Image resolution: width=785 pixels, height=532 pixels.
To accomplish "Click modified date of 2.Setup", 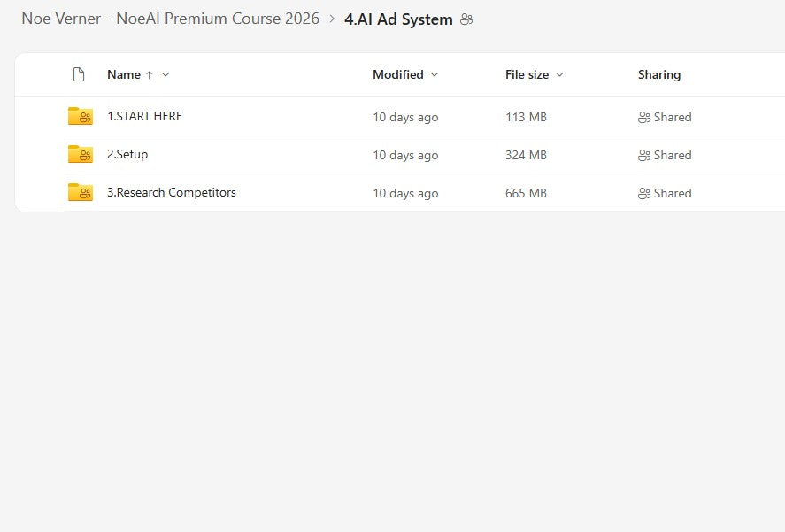I will [x=405, y=155].
